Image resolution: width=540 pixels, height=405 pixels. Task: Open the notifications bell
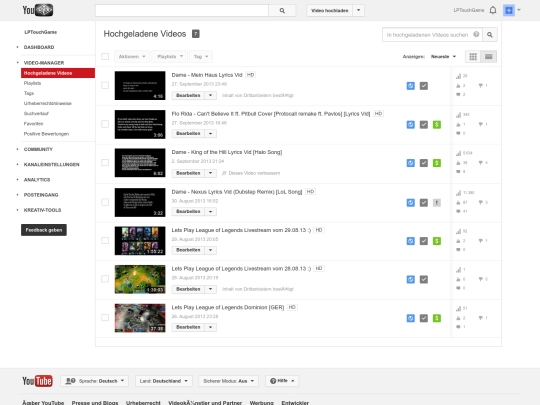[x=493, y=10]
